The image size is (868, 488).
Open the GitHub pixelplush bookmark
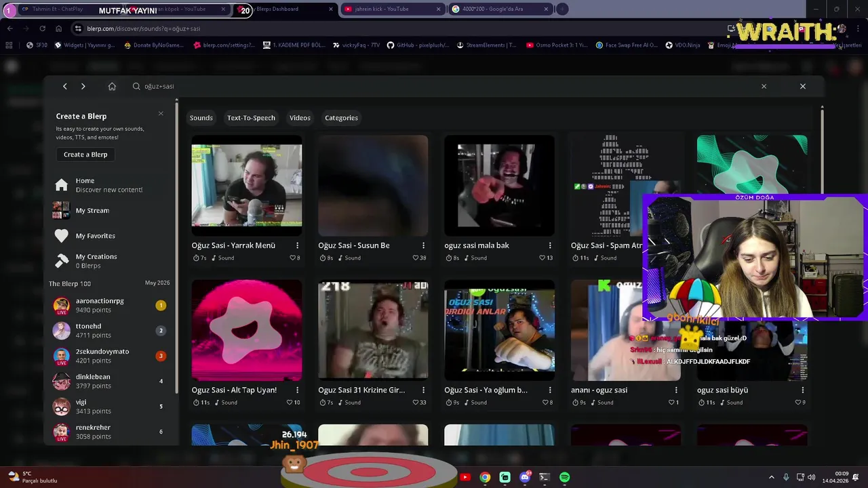[418, 45]
